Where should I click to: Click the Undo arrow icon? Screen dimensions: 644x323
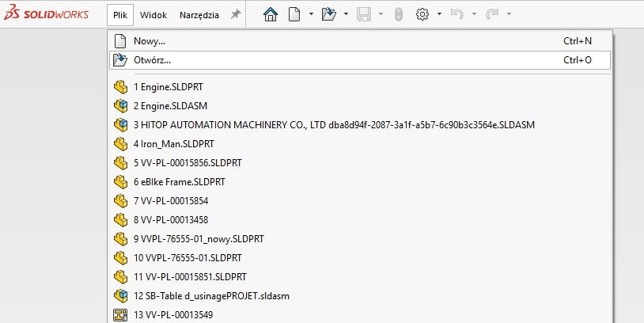pos(457,14)
